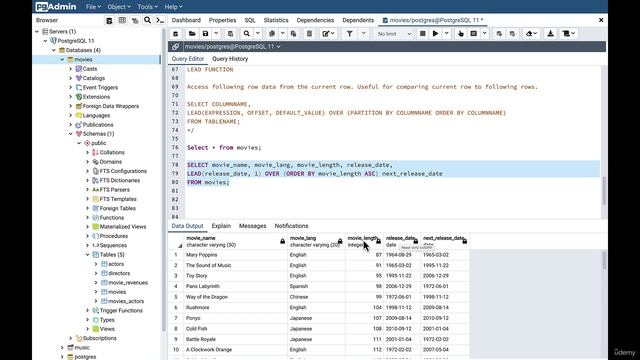Click the query editor vertical scrollbar
The width and height of the screenshot is (640, 360).
point(604,190)
